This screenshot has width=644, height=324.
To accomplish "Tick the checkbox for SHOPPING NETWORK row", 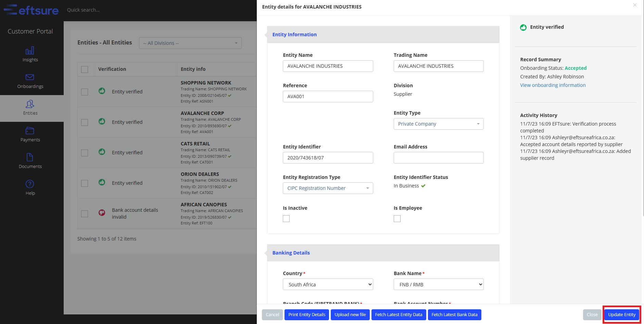I will [x=85, y=92].
